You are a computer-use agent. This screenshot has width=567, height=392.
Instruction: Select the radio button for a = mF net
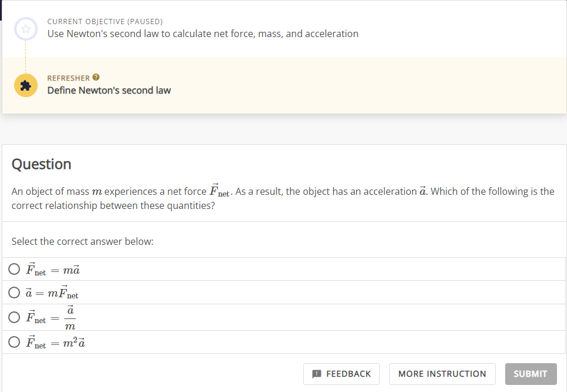[14, 292]
